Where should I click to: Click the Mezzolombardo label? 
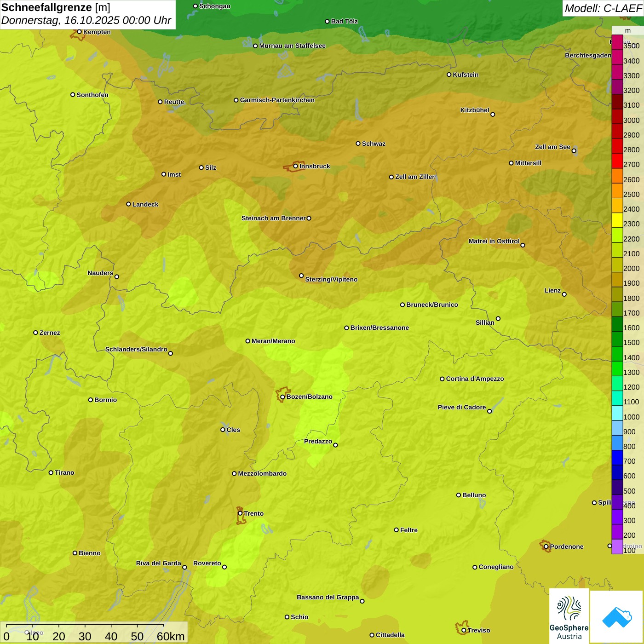click(x=262, y=473)
